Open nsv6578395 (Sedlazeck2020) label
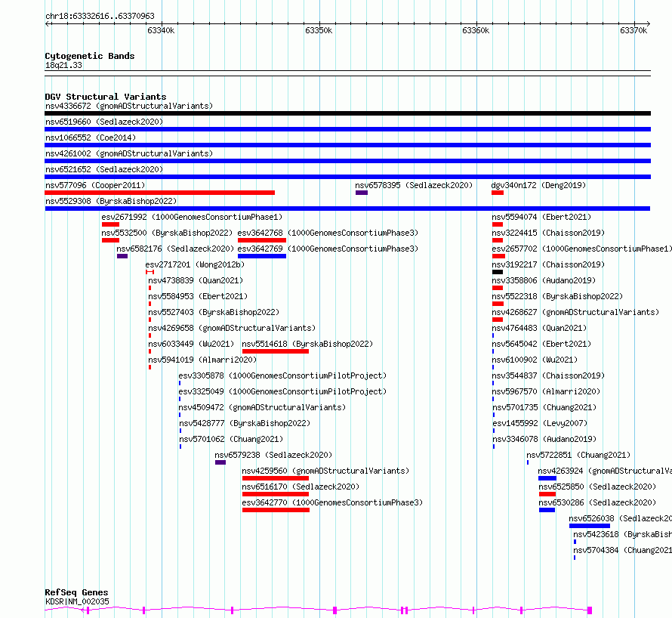Image resolution: width=672 pixels, height=618 pixels. [414, 185]
